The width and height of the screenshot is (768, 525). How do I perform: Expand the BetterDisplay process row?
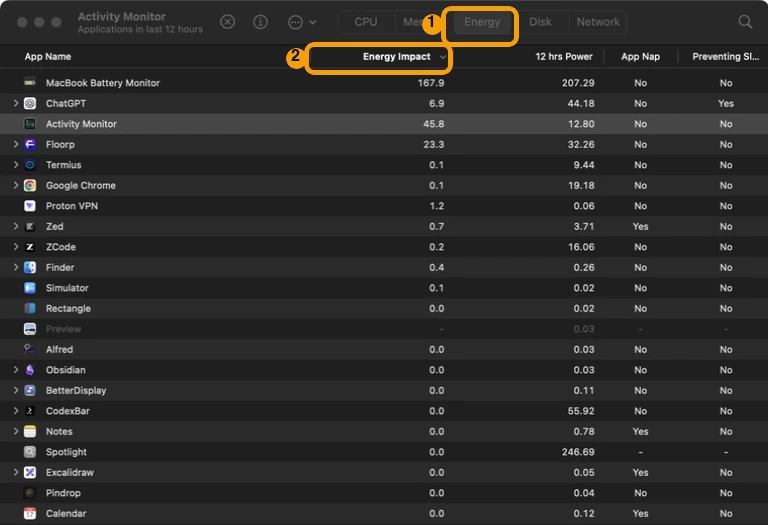click(x=16, y=391)
